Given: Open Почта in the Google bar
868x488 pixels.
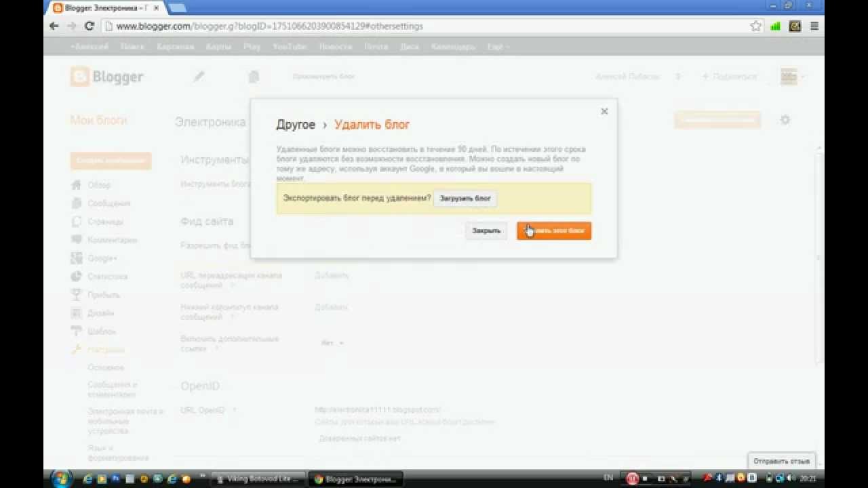Looking at the screenshot, I should (376, 47).
